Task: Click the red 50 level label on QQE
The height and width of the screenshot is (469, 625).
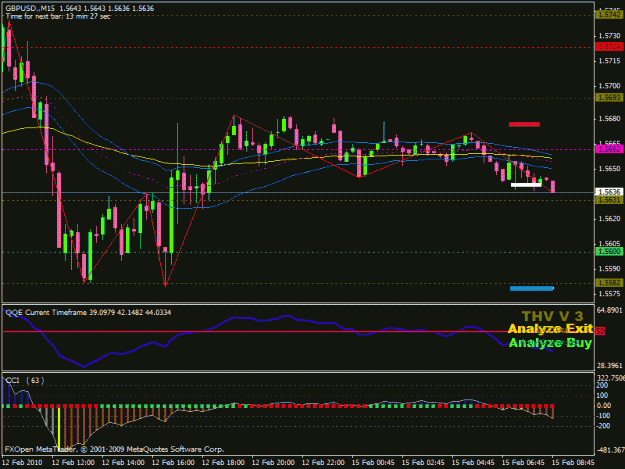Action: pyautogui.click(x=600, y=331)
